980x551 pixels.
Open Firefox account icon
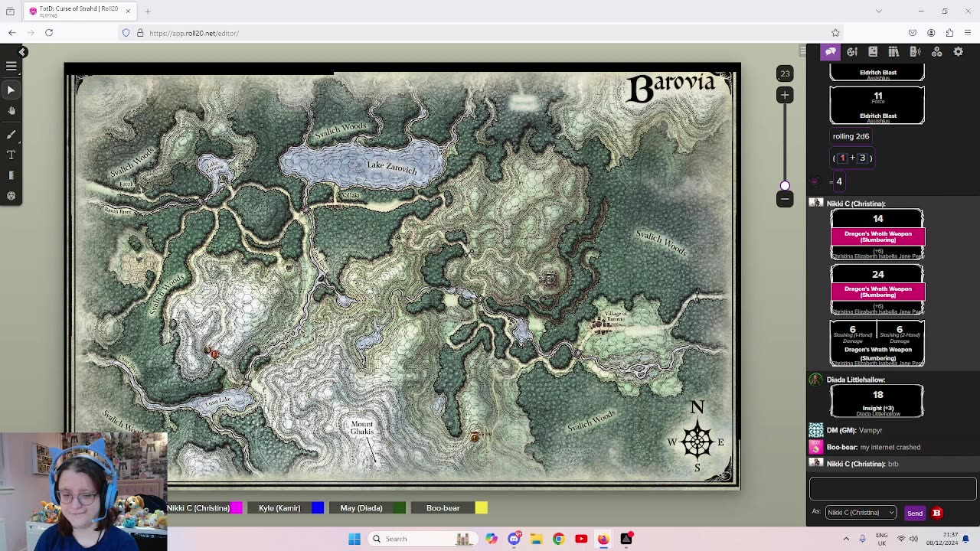pos(931,33)
